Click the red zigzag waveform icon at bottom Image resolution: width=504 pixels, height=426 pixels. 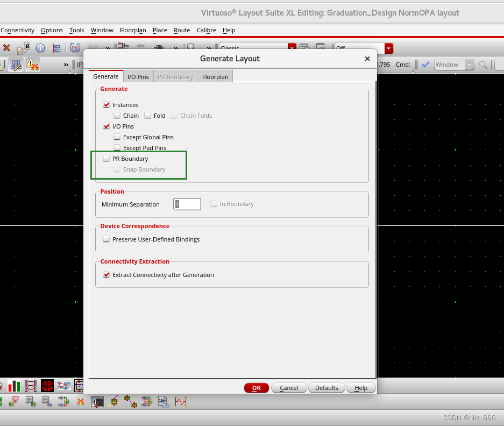pyautogui.click(x=180, y=401)
